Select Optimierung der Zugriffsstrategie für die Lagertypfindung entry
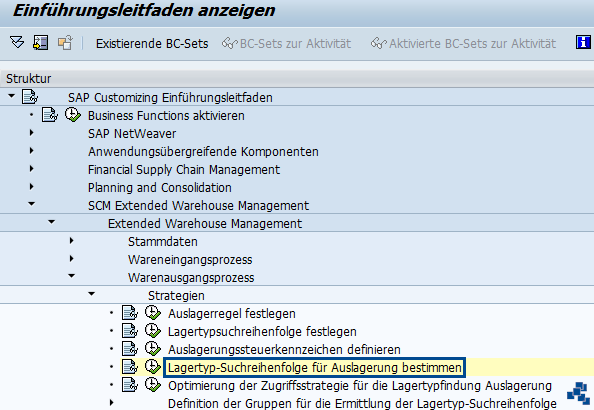 [x=360, y=386]
